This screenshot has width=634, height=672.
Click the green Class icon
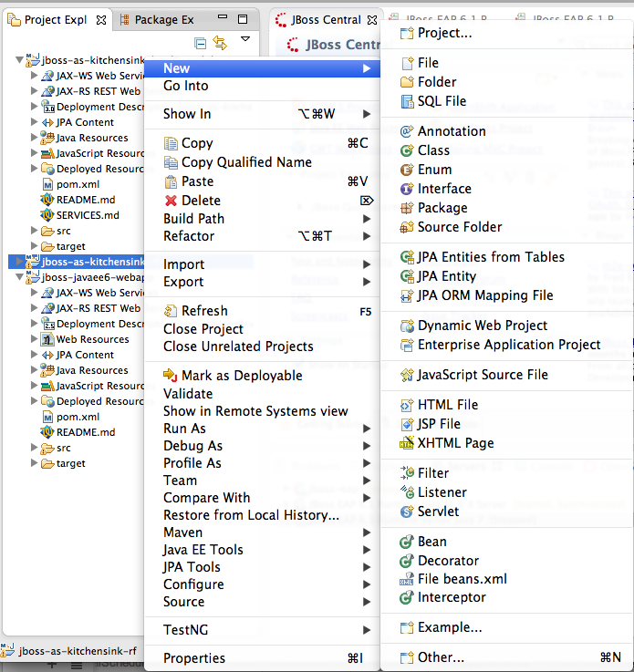(407, 150)
